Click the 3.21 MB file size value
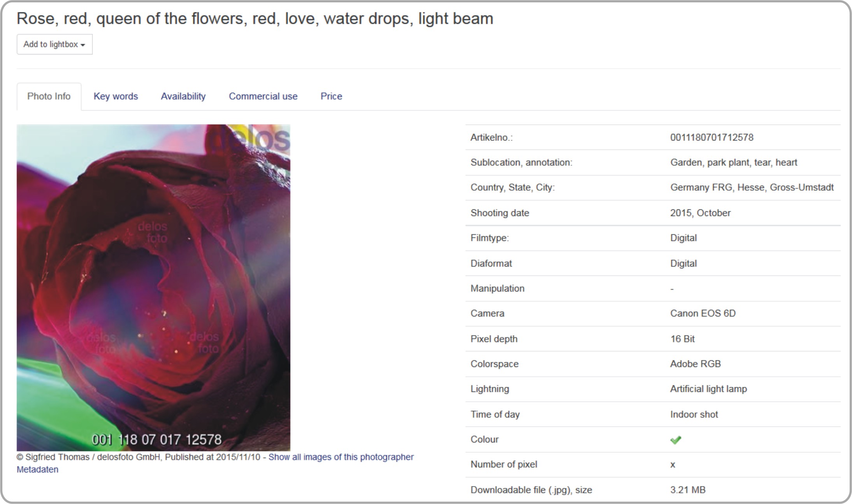 (x=688, y=490)
